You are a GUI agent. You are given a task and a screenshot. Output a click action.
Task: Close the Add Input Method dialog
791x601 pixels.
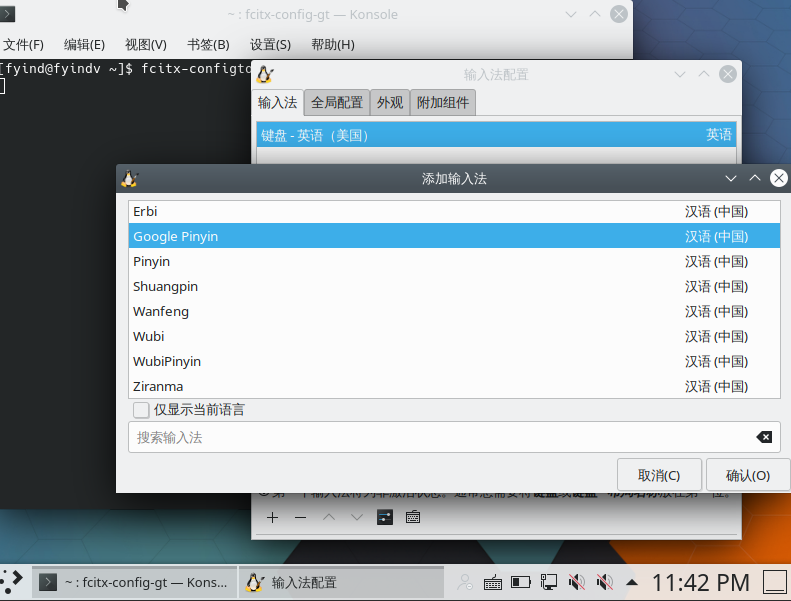pyautogui.click(x=778, y=178)
